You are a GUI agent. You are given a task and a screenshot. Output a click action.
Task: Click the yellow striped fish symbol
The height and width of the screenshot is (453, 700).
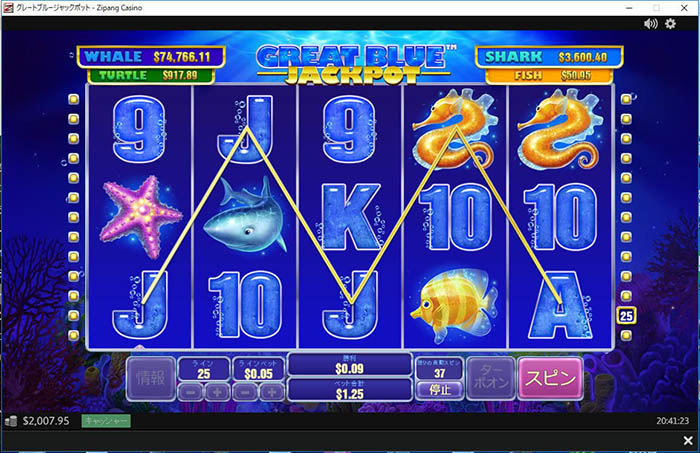(x=454, y=305)
